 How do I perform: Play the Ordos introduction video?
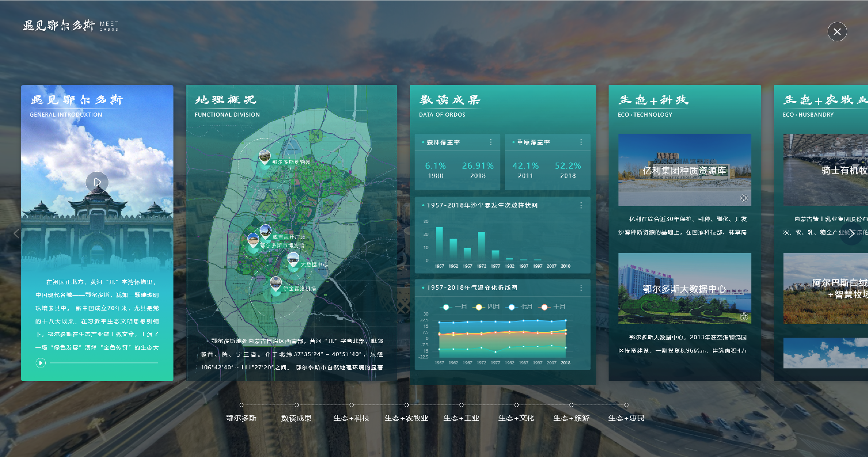tap(97, 182)
